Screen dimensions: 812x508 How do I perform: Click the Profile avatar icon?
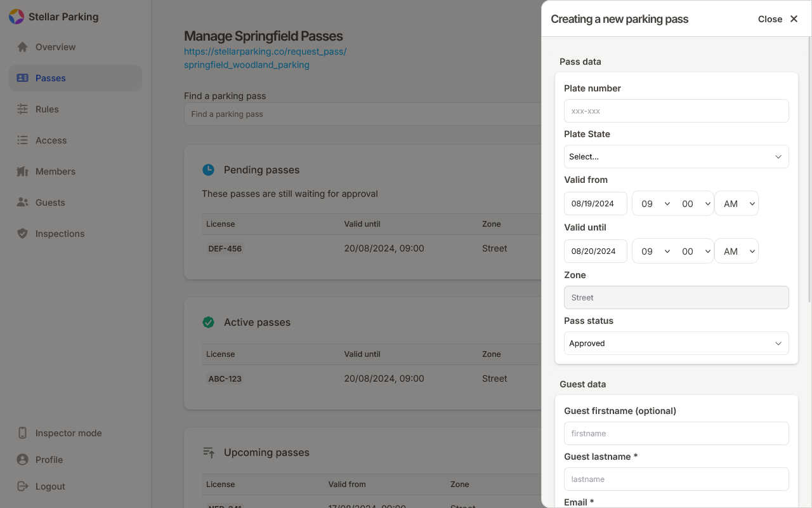pyautogui.click(x=23, y=460)
